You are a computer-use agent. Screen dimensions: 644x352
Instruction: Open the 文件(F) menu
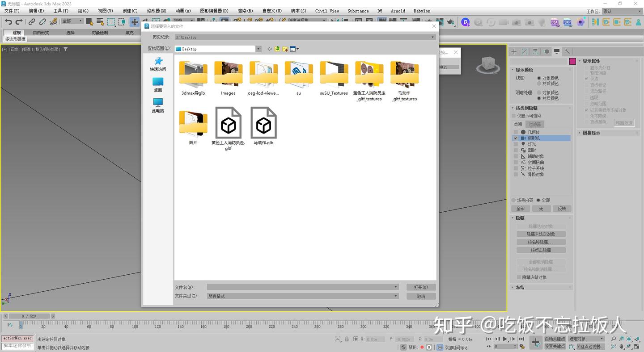click(x=12, y=11)
